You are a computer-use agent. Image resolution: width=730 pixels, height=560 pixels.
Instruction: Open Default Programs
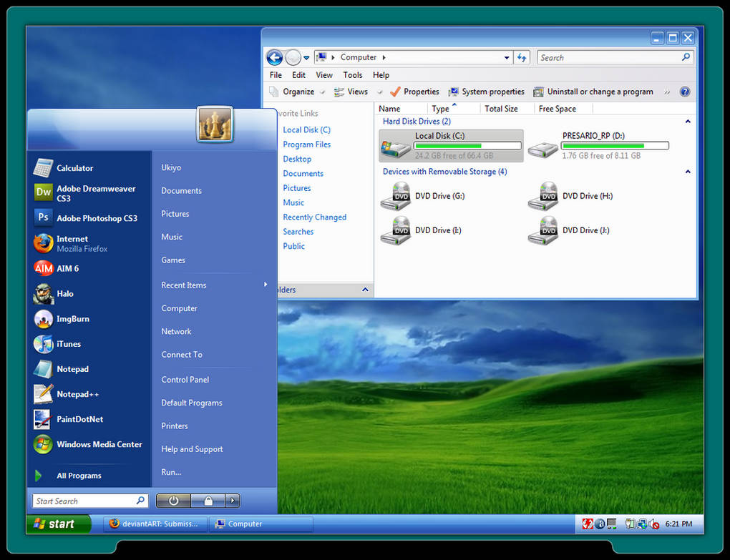pyautogui.click(x=192, y=403)
